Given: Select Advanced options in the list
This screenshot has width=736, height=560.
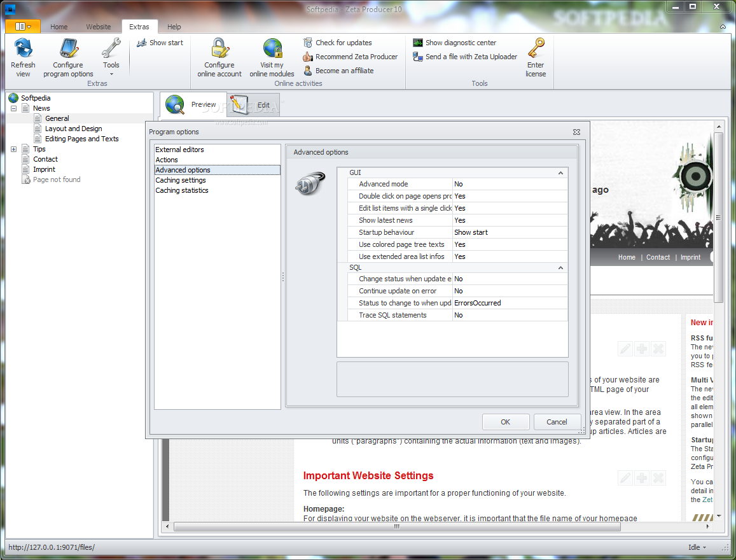Looking at the screenshot, I should point(218,170).
